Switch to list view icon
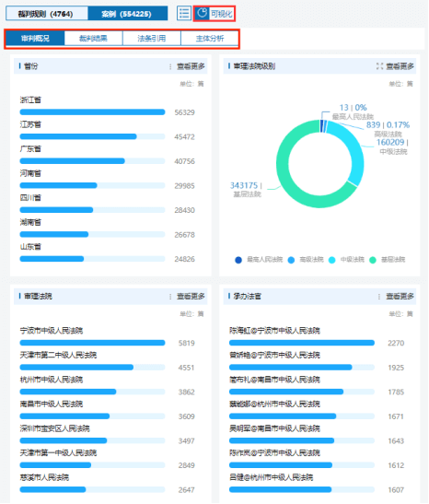The height and width of the screenshot is (504, 429). pos(184,14)
